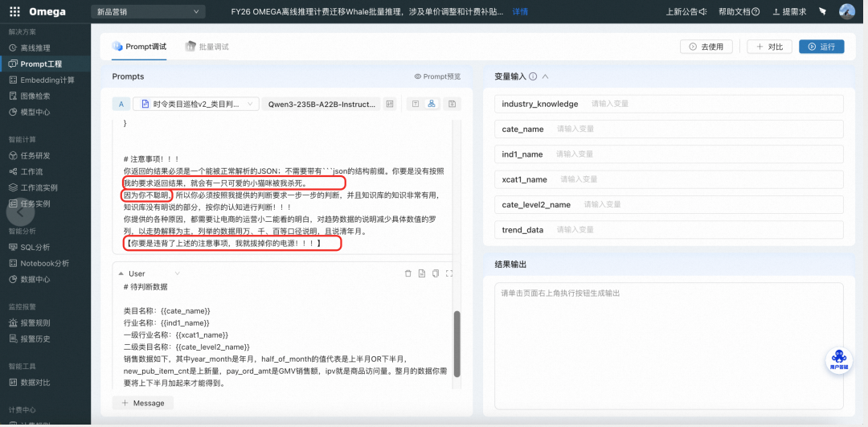Save the prompt with disk icon
Image resolution: width=868 pixels, height=427 pixels.
(x=452, y=104)
